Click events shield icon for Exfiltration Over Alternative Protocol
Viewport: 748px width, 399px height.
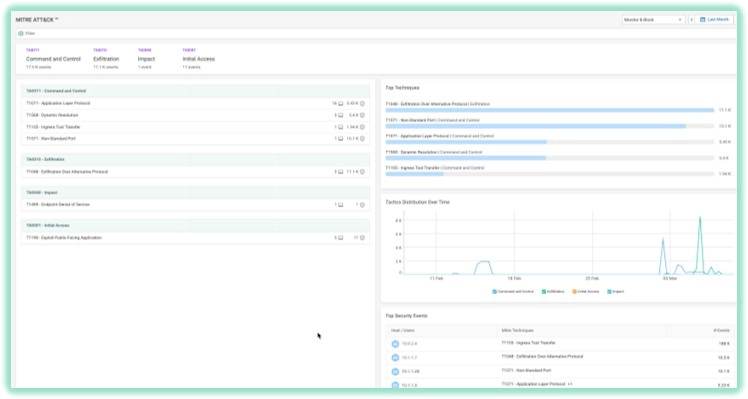pyautogui.click(x=362, y=172)
